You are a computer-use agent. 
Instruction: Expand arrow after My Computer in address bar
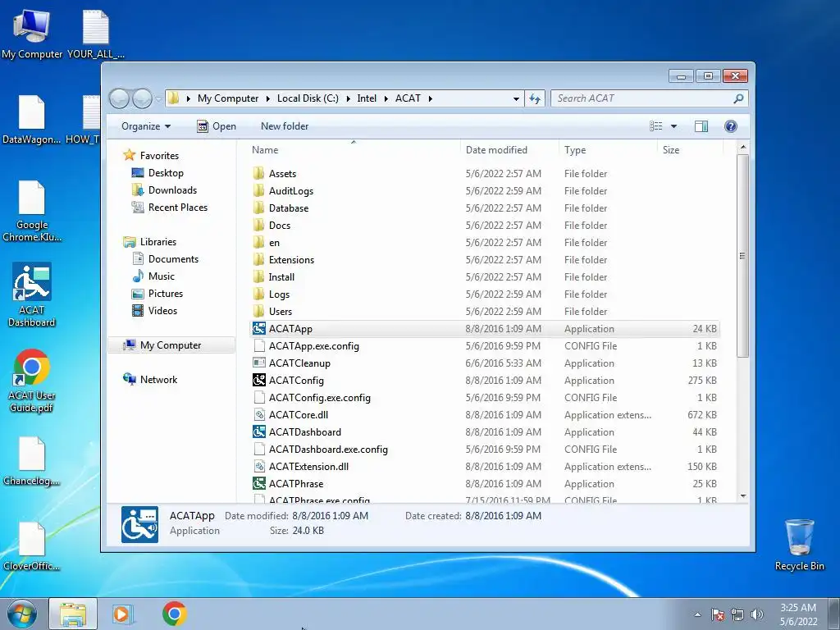(268, 98)
